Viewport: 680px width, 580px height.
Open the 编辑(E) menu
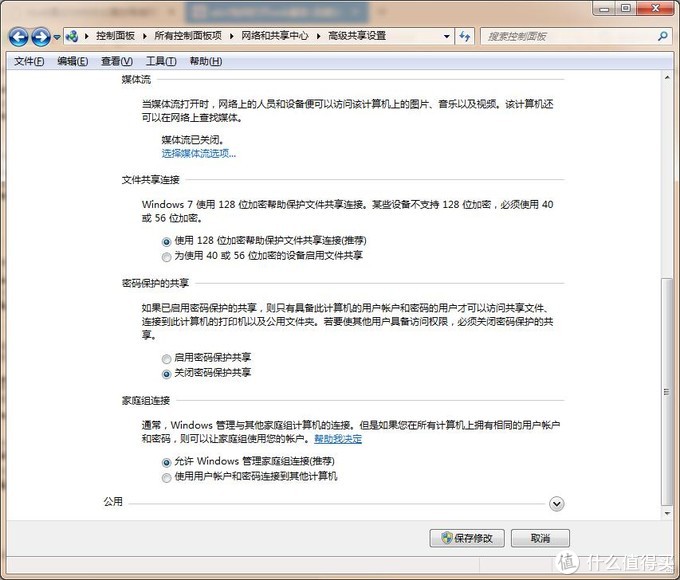click(72, 61)
